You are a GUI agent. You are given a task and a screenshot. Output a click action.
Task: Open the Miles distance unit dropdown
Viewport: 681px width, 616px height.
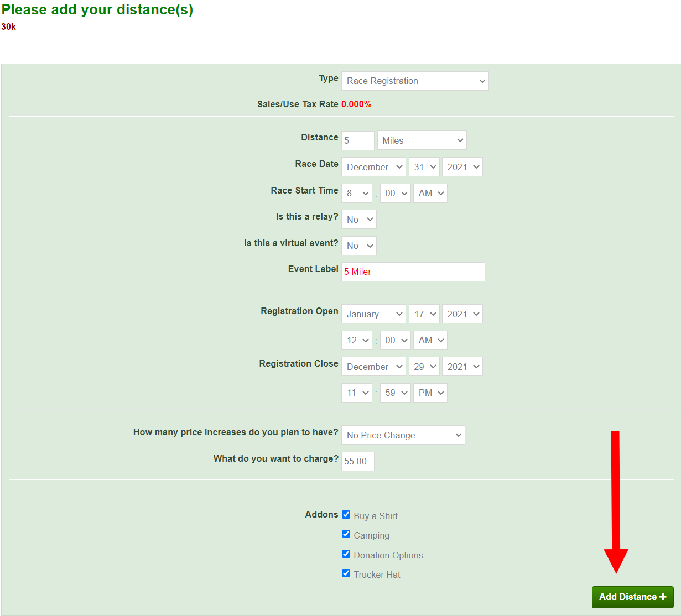422,140
